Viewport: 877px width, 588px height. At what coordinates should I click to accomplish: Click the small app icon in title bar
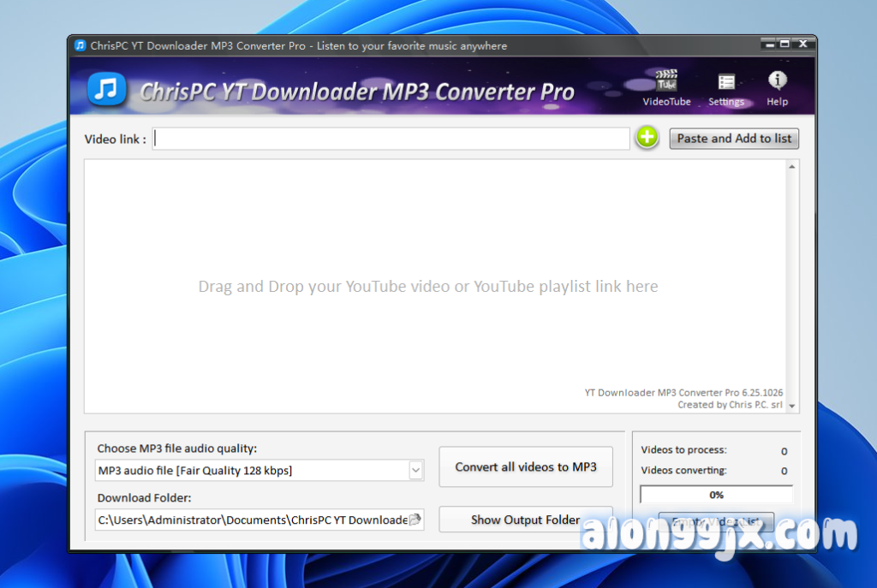(x=80, y=45)
